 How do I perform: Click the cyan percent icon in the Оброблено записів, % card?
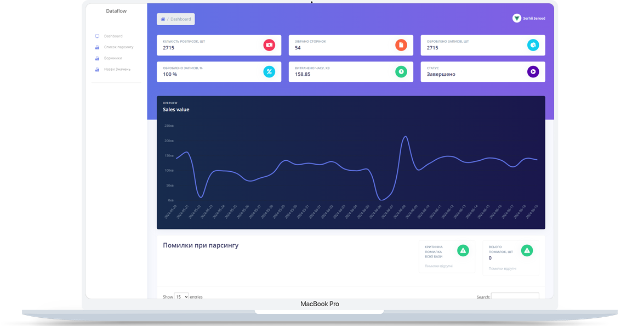(x=269, y=71)
